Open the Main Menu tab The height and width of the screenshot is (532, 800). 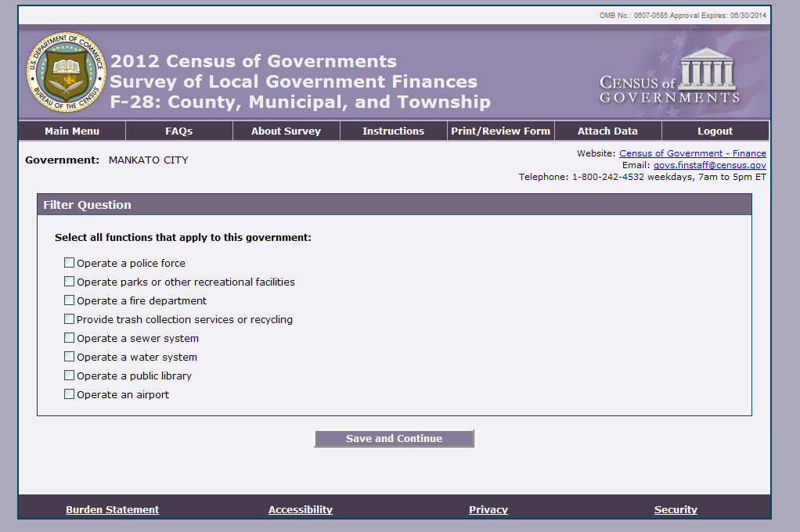[x=72, y=131]
